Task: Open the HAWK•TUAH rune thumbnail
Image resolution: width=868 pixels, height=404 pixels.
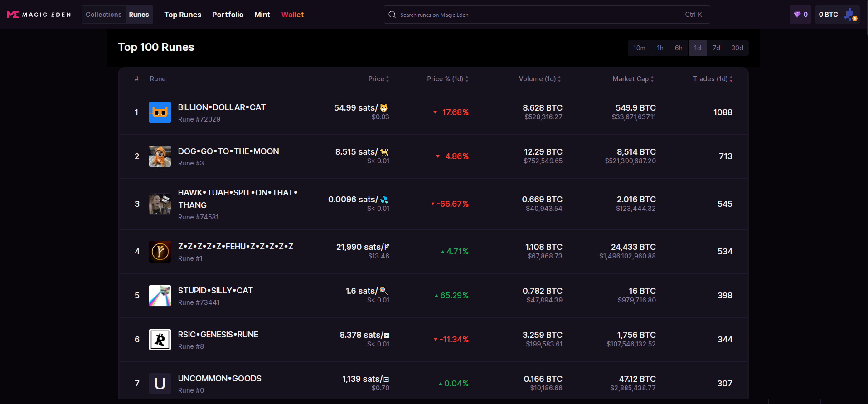Action: click(x=160, y=204)
